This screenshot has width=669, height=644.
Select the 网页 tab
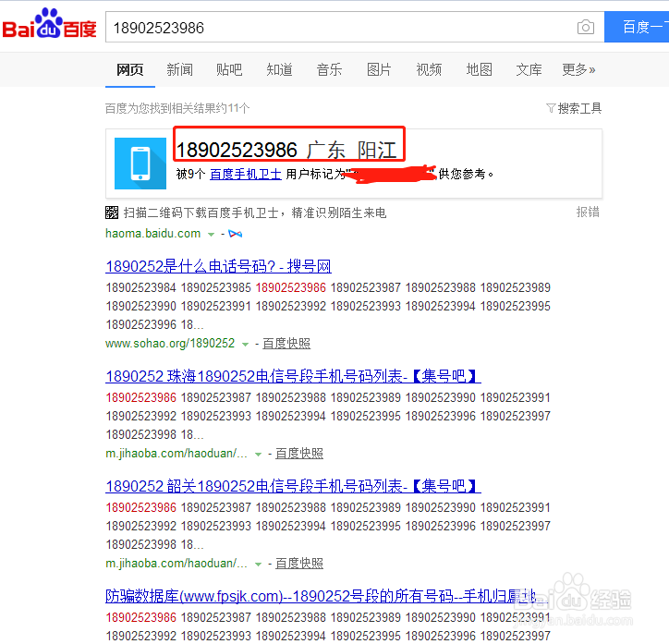point(130,69)
